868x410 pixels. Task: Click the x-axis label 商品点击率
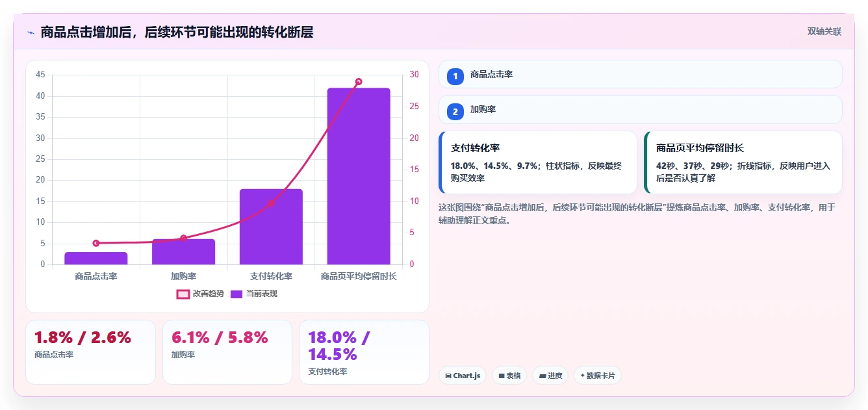tap(96, 276)
